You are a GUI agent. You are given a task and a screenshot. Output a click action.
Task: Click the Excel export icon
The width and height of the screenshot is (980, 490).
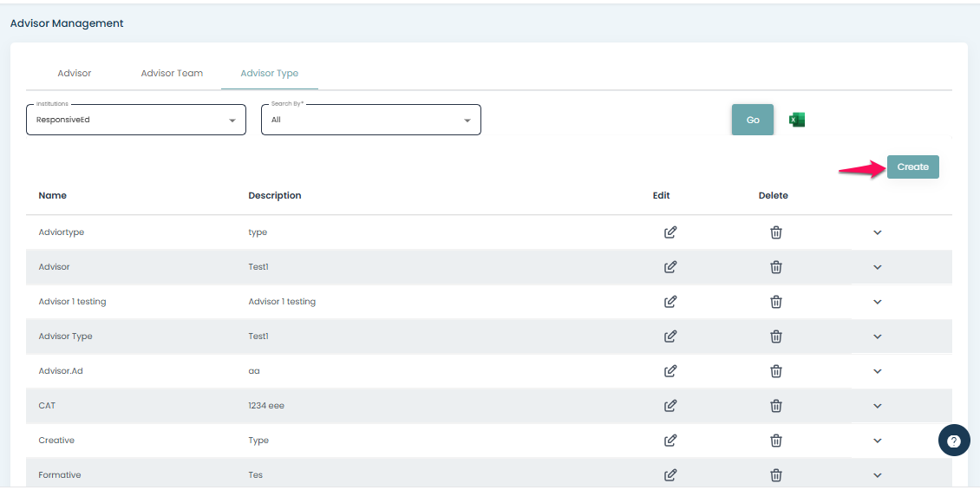[796, 120]
